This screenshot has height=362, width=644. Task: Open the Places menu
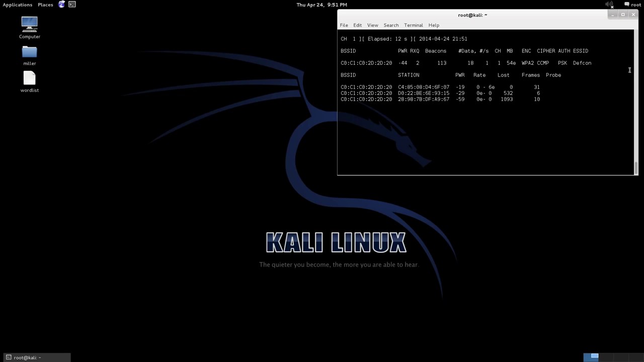(x=45, y=5)
